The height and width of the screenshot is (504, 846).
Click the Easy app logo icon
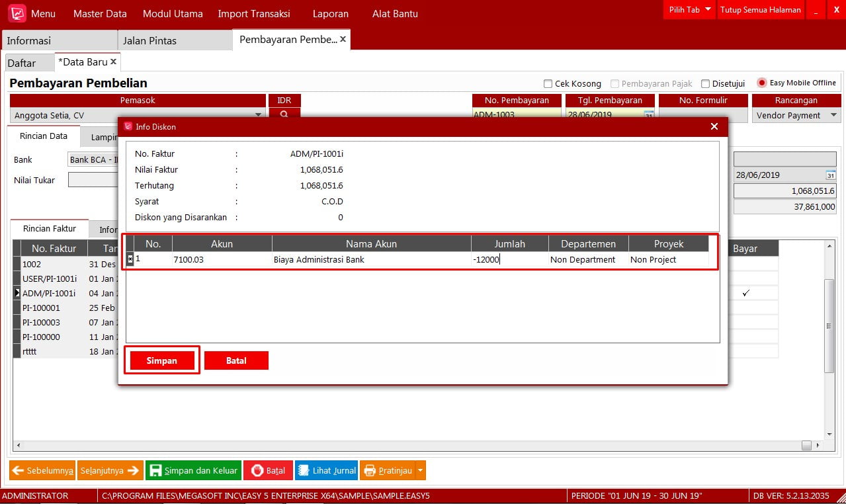pos(18,13)
